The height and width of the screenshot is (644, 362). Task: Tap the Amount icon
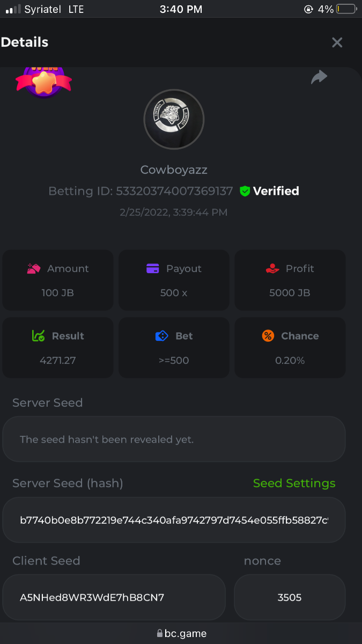pos(34,269)
